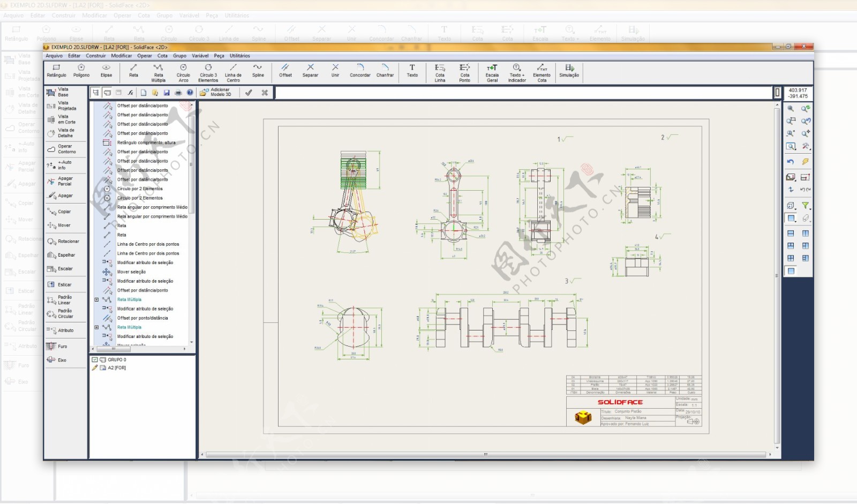The height and width of the screenshot is (504, 857).
Task: Open the tools wrench dropdown
Action: (806, 146)
